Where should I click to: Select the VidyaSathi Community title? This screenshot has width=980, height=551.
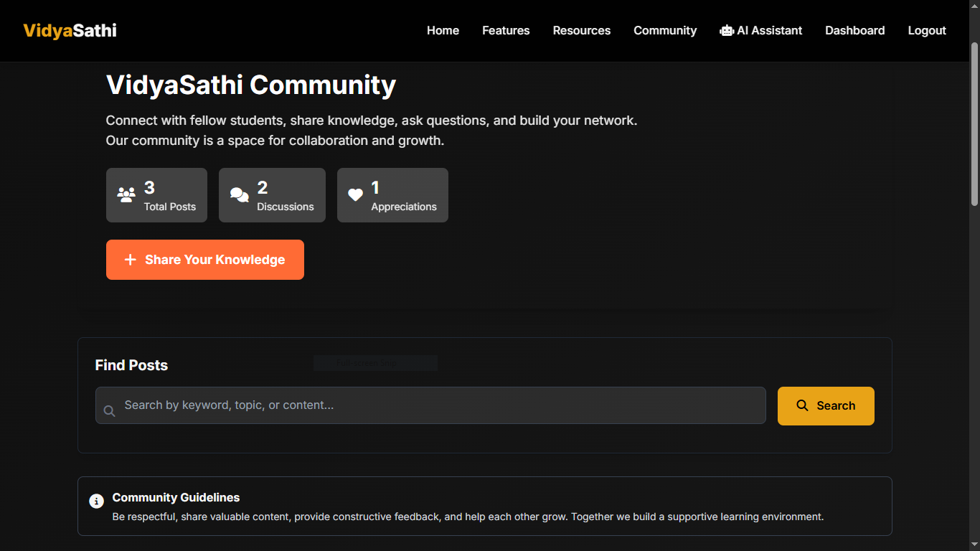(x=251, y=85)
